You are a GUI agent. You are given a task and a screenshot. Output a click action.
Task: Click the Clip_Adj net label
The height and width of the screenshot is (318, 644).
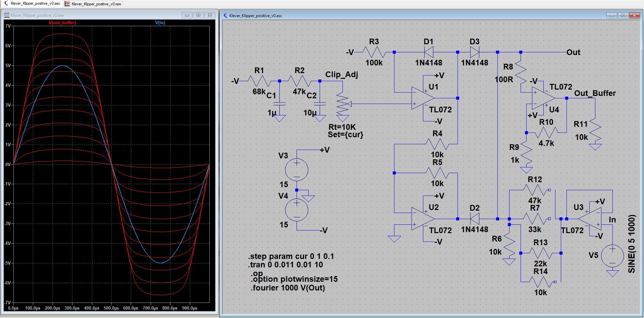pyautogui.click(x=341, y=74)
